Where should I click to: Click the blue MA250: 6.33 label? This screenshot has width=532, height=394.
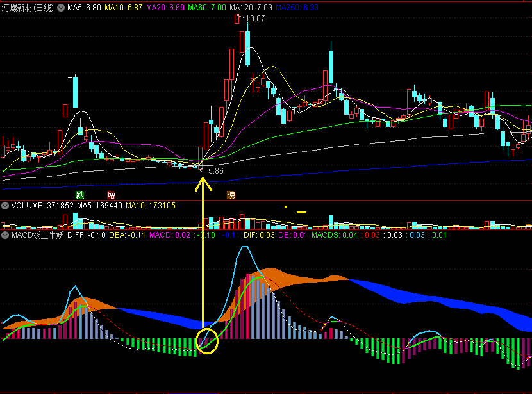(297, 8)
